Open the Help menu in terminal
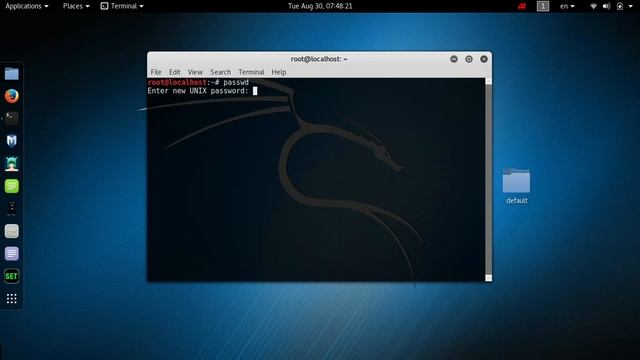 [x=279, y=72]
